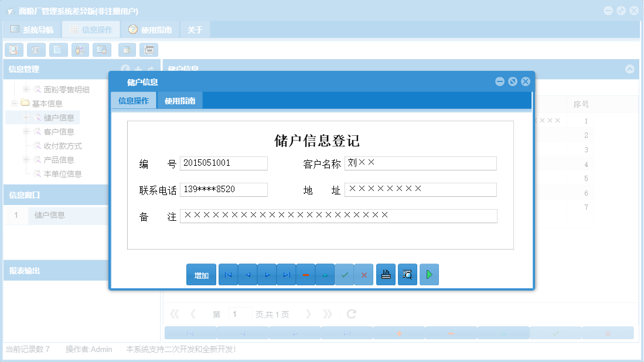644x362 pixels.
Task: Click the 增加 button to add a record
Action: (x=200, y=274)
